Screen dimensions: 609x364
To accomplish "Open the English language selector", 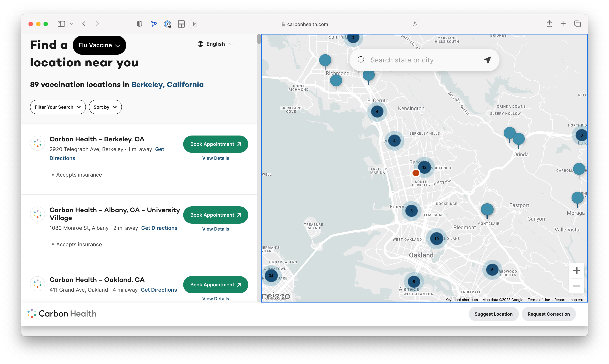I will [216, 44].
